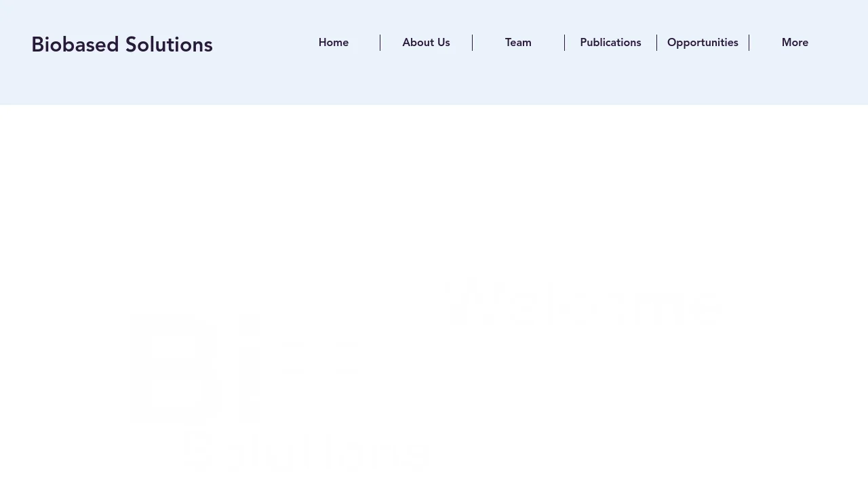Screen dimensions: 868x488
Task: Choose Team from the top navigation
Action: (x=518, y=43)
